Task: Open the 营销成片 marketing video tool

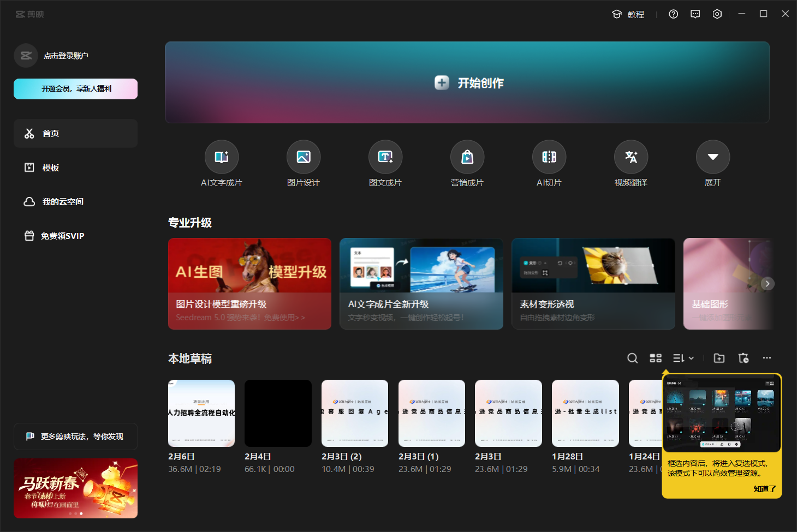Action: pos(467,157)
